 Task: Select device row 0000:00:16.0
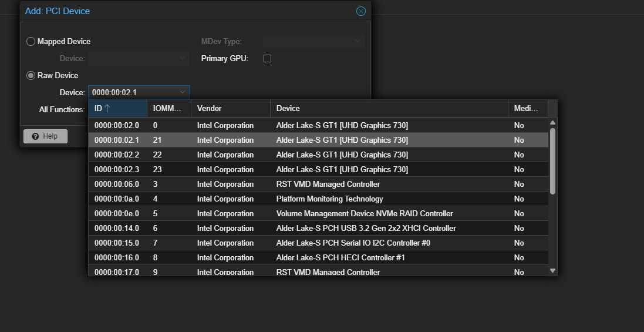tap(318, 257)
